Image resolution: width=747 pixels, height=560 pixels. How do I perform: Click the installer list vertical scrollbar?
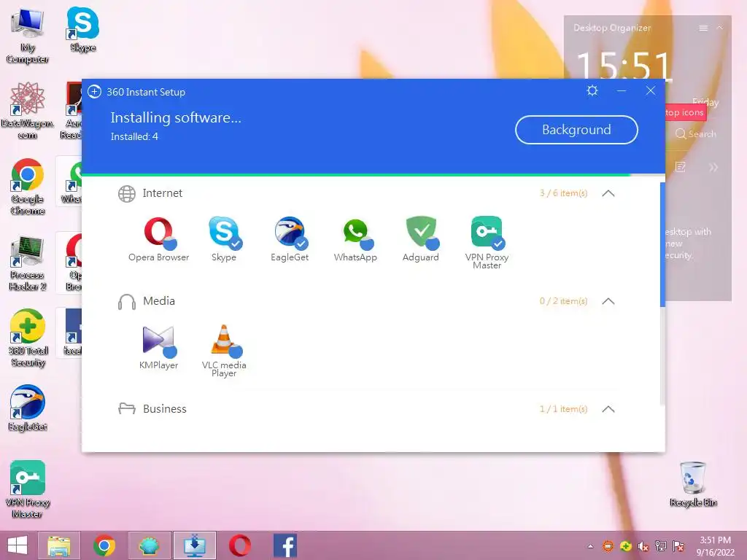point(662,244)
